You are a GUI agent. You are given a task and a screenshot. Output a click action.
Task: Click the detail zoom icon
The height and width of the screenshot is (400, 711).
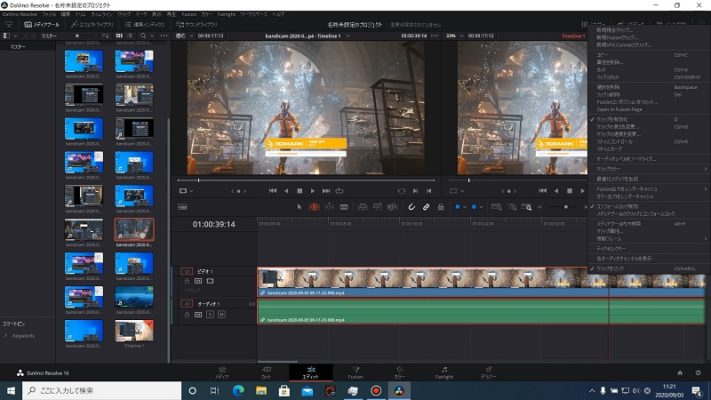click(x=512, y=207)
